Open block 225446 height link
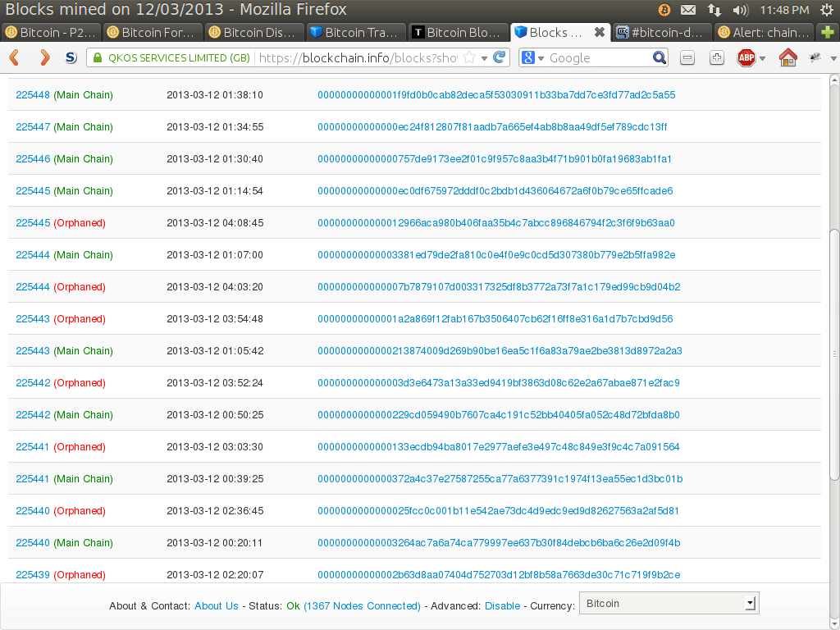The height and width of the screenshot is (630, 840). pyautogui.click(x=33, y=159)
